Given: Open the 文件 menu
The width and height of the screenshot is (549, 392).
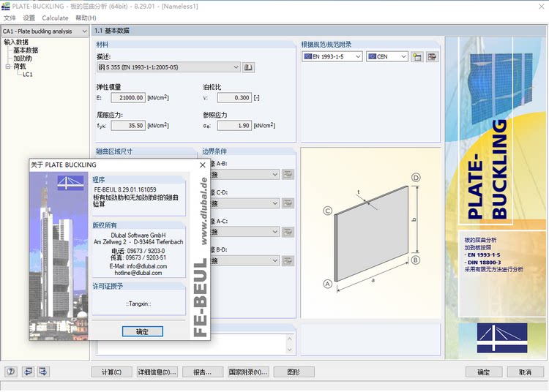Looking at the screenshot, I should pyautogui.click(x=10, y=18).
